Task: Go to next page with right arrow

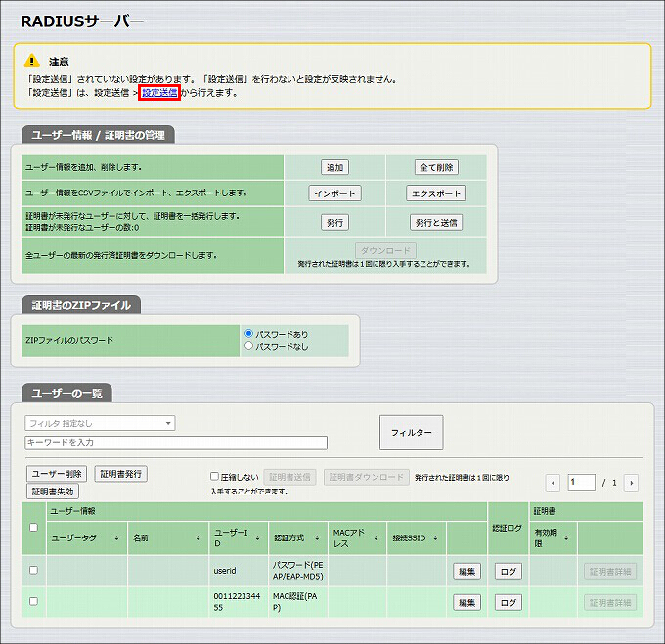Action: click(631, 483)
